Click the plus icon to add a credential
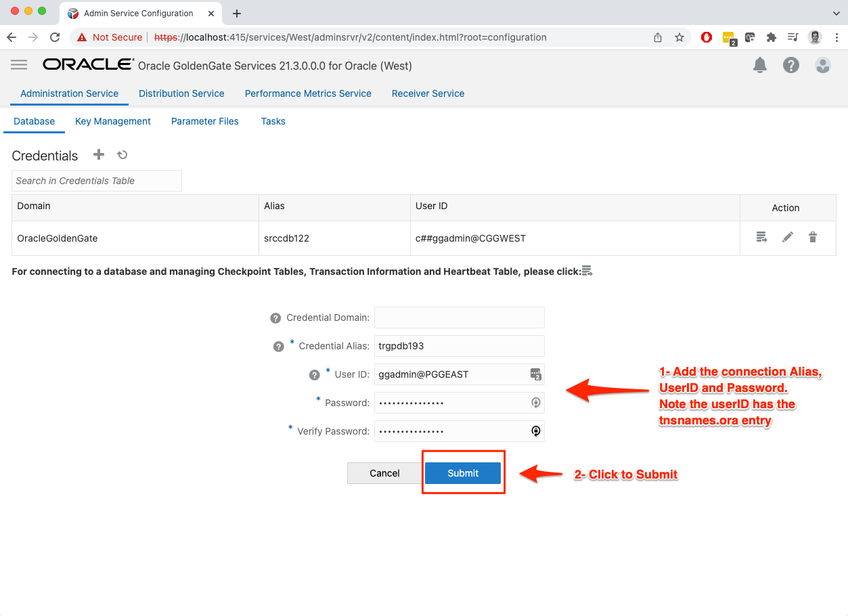 (x=99, y=155)
